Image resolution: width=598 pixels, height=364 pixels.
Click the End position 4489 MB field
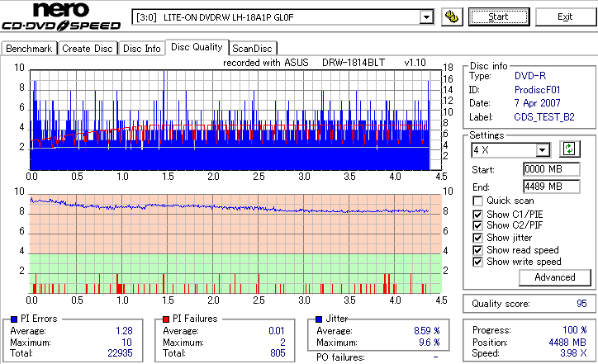point(552,187)
